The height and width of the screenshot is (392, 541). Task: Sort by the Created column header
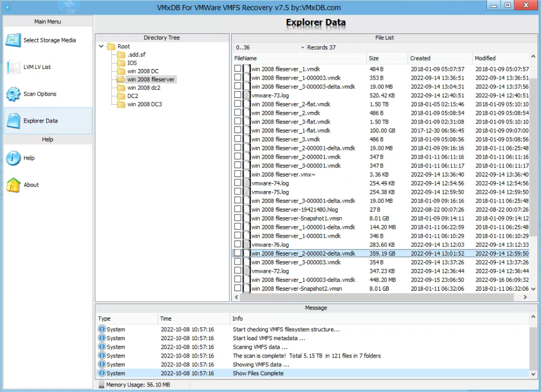440,58
